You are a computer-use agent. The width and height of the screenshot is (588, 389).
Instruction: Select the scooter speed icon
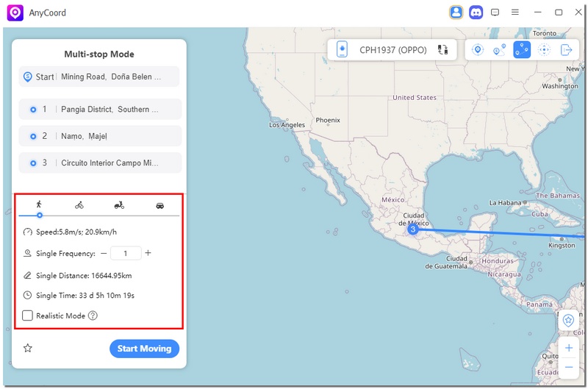click(119, 205)
